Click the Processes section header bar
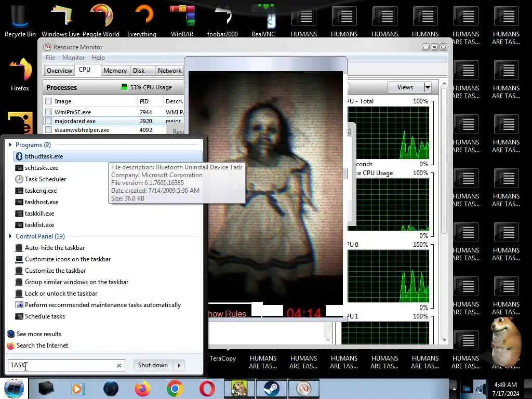 [114, 87]
